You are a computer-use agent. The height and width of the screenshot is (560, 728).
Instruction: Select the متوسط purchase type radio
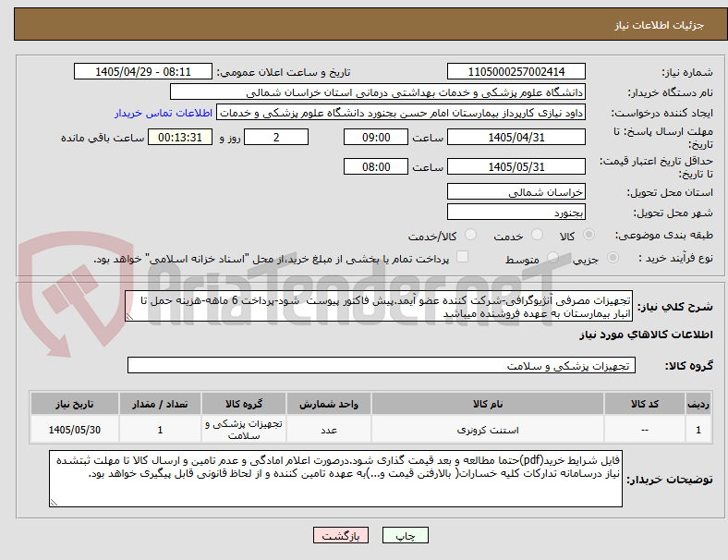click(x=552, y=257)
